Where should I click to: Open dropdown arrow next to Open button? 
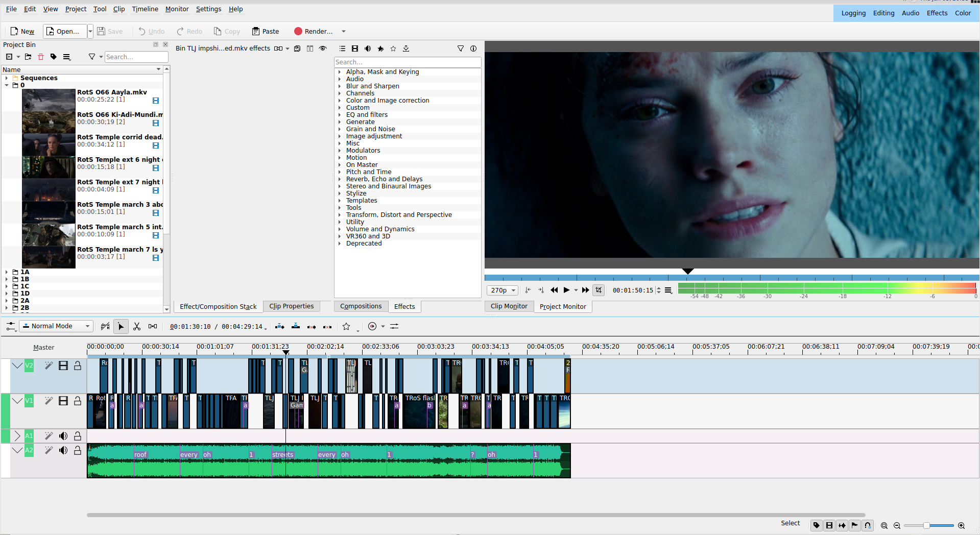tap(90, 31)
